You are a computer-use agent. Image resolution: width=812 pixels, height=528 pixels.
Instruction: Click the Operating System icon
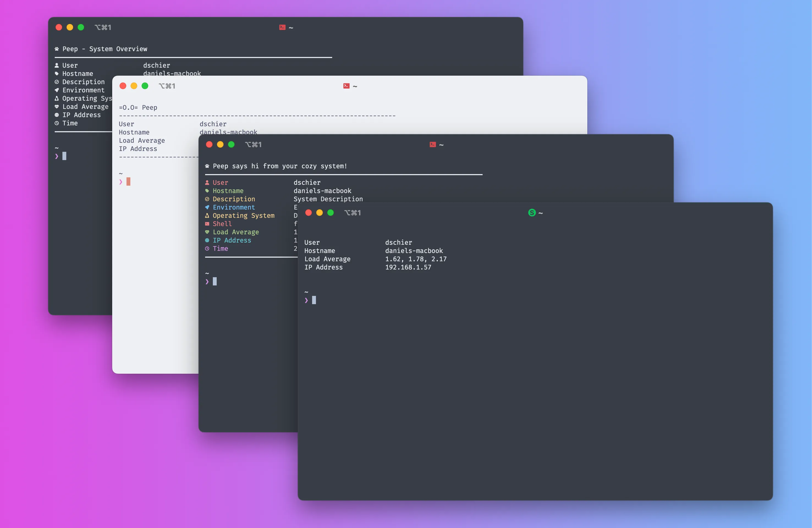(x=207, y=215)
